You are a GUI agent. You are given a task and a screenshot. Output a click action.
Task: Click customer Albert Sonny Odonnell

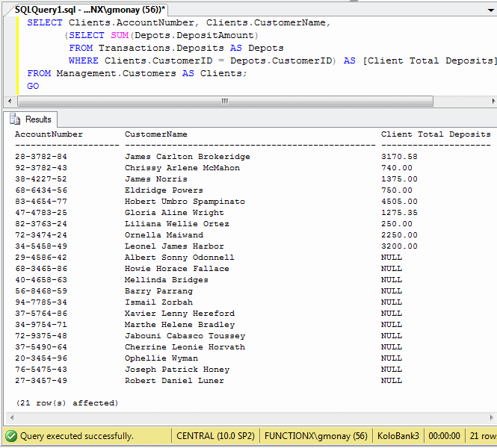coord(179,258)
